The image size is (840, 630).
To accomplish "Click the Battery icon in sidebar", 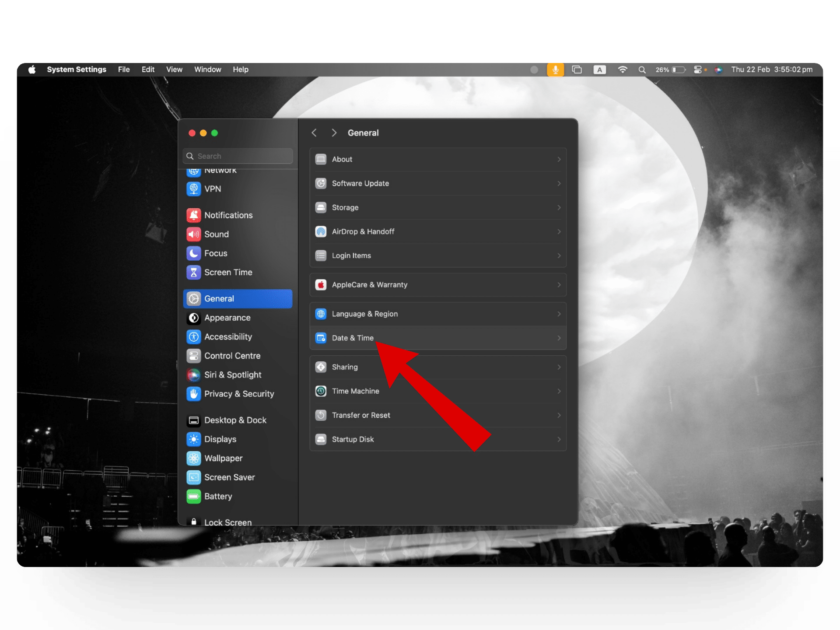I will (193, 496).
